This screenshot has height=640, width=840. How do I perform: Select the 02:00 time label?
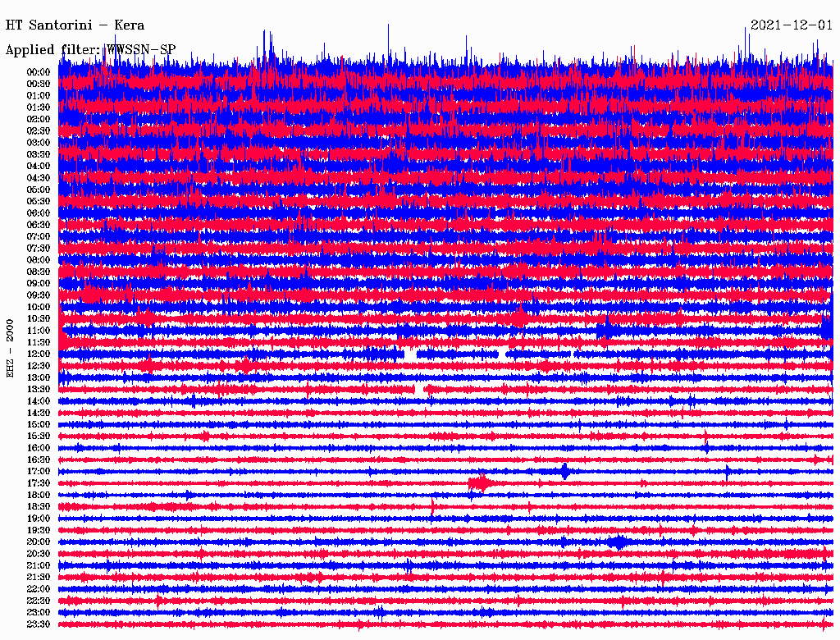[x=39, y=120]
